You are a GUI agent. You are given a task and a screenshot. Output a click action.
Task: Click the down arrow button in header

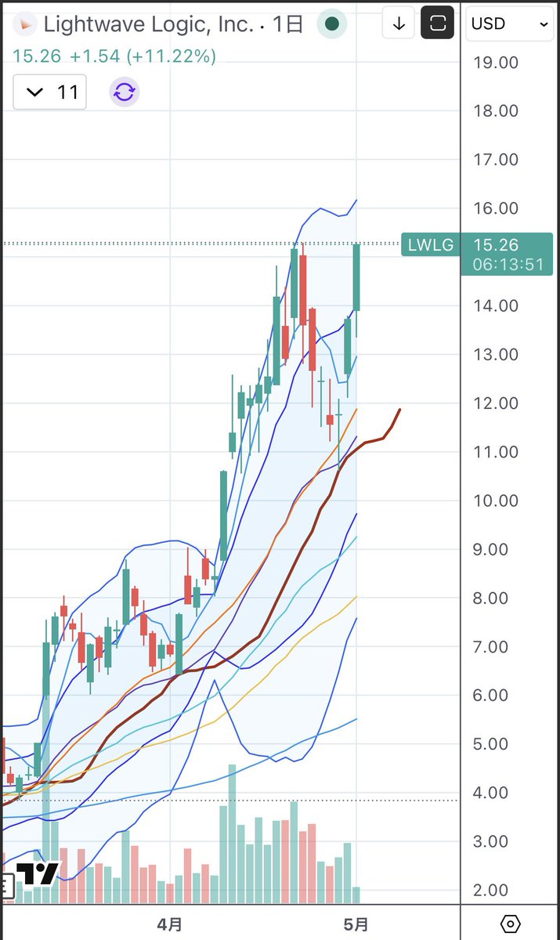tap(399, 24)
